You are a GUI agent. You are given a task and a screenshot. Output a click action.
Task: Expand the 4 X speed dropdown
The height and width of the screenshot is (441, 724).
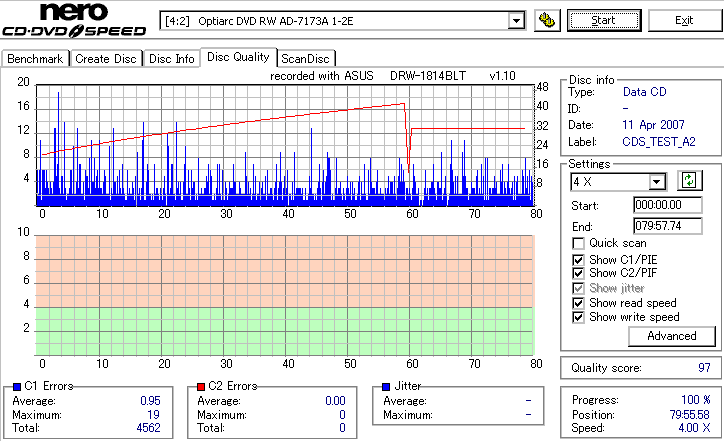tap(656, 182)
